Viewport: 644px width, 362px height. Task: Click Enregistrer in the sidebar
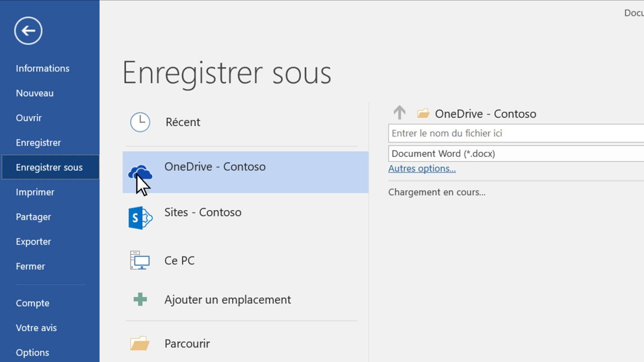coord(38,142)
